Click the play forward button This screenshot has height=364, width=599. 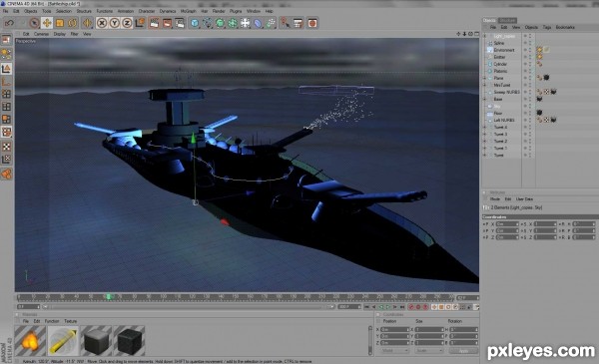(388, 307)
